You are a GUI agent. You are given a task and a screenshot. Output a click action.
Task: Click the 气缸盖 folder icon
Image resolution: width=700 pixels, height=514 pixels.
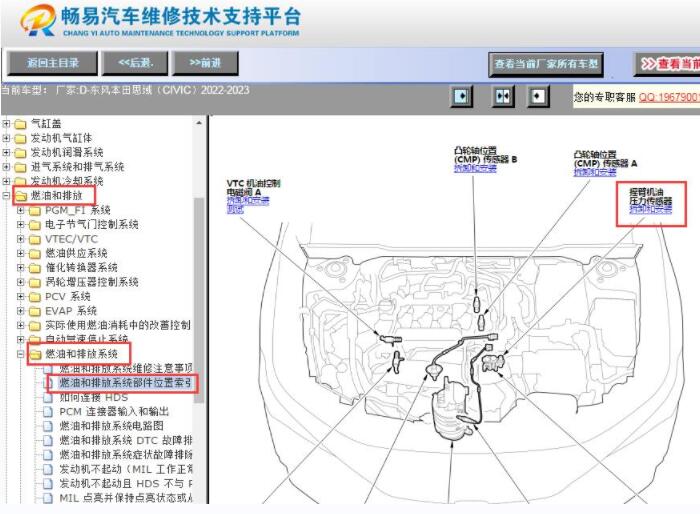(20, 124)
